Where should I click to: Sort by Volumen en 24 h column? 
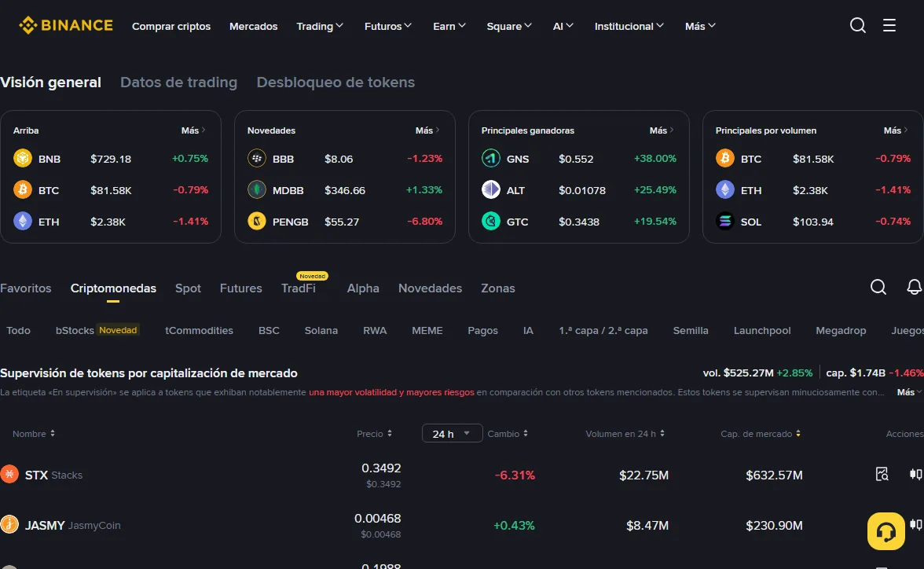(x=625, y=433)
